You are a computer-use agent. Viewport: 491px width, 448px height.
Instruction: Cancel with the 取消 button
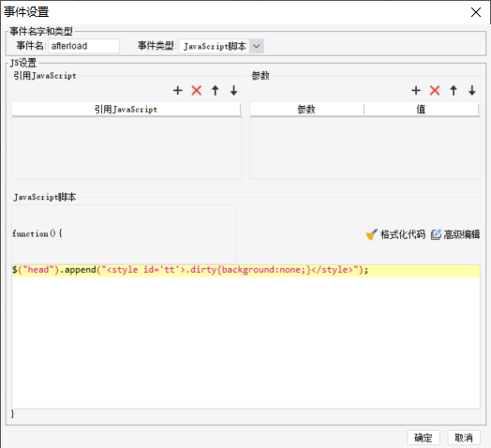tap(464, 438)
